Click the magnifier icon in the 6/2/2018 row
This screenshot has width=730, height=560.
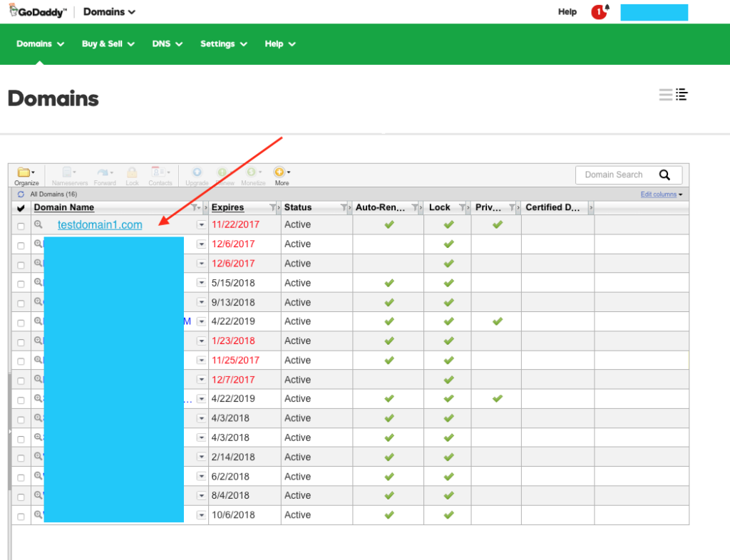pos(38,476)
